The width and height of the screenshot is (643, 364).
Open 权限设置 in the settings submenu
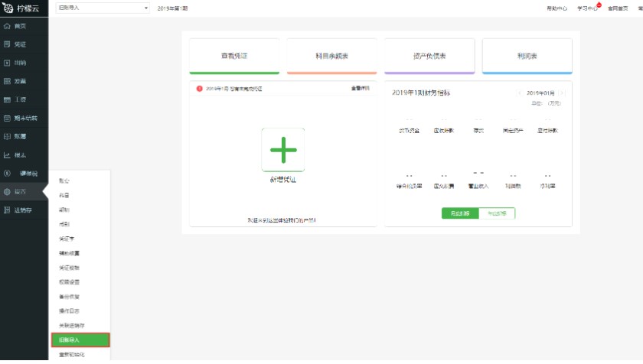70,282
